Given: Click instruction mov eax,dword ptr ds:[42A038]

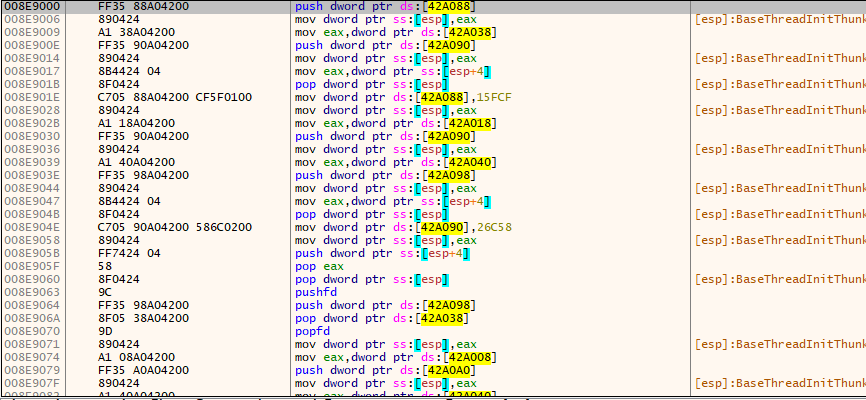Looking at the screenshot, I should [x=396, y=32].
